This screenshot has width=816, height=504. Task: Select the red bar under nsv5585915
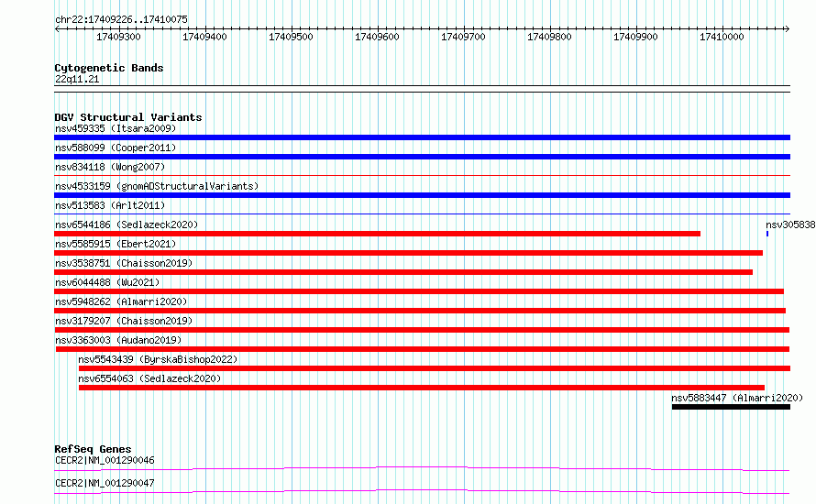409,253
